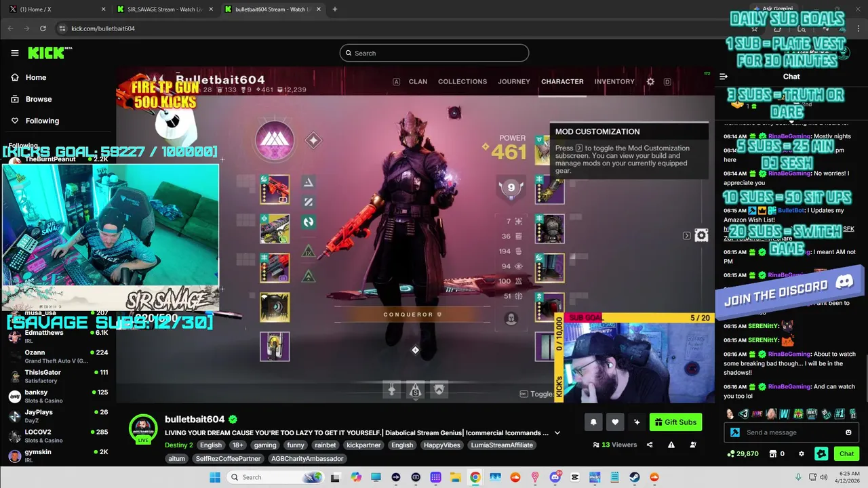Open Steam from the taskbar
Image resolution: width=868 pixels, height=488 pixels.
pyautogui.click(x=634, y=477)
